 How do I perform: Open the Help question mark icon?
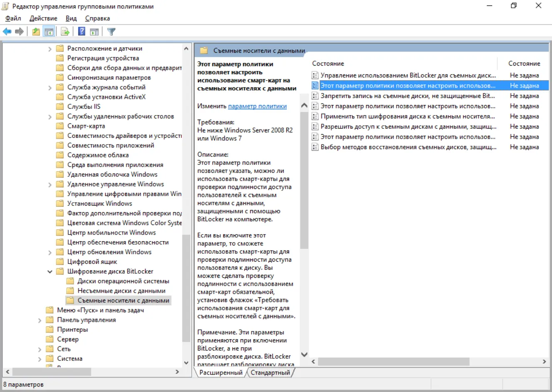pyautogui.click(x=82, y=32)
